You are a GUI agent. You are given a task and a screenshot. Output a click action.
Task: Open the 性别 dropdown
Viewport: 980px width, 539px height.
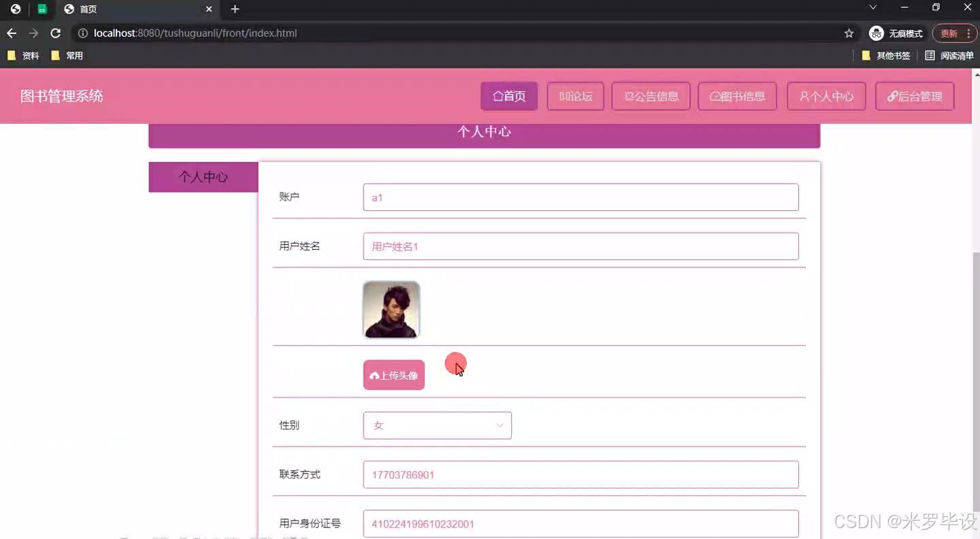[438, 425]
